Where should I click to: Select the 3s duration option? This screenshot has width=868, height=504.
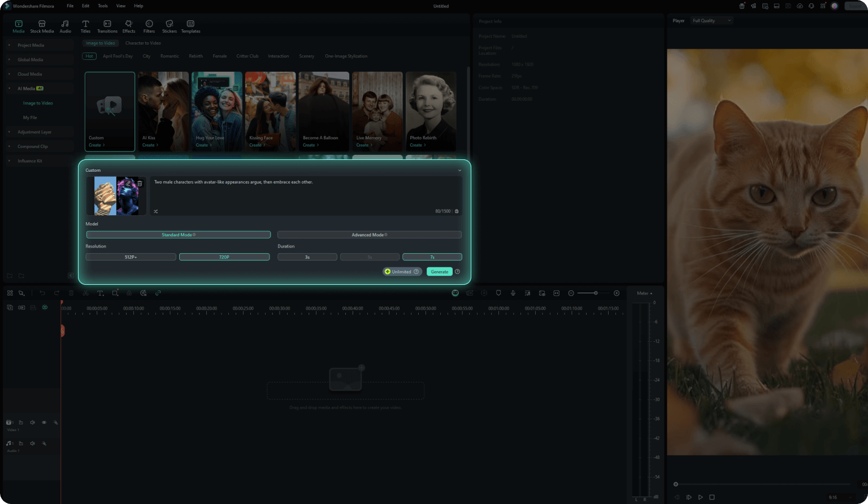click(x=307, y=257)
